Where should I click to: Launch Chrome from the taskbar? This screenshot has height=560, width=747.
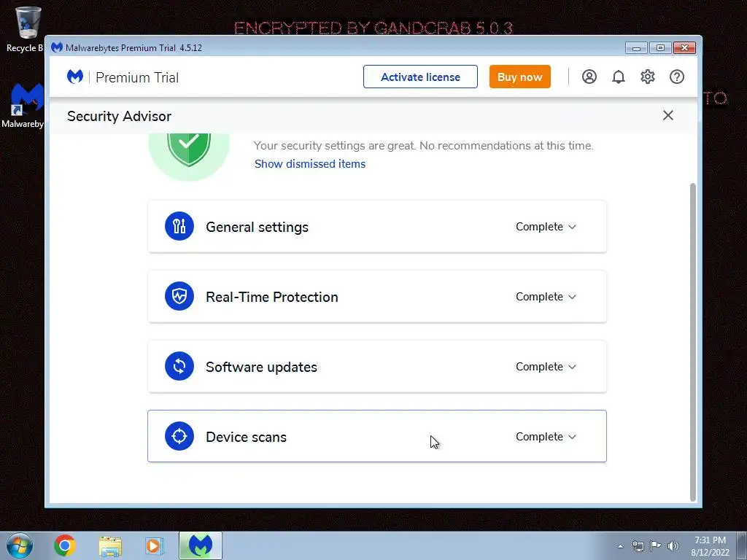click(65, 545)
